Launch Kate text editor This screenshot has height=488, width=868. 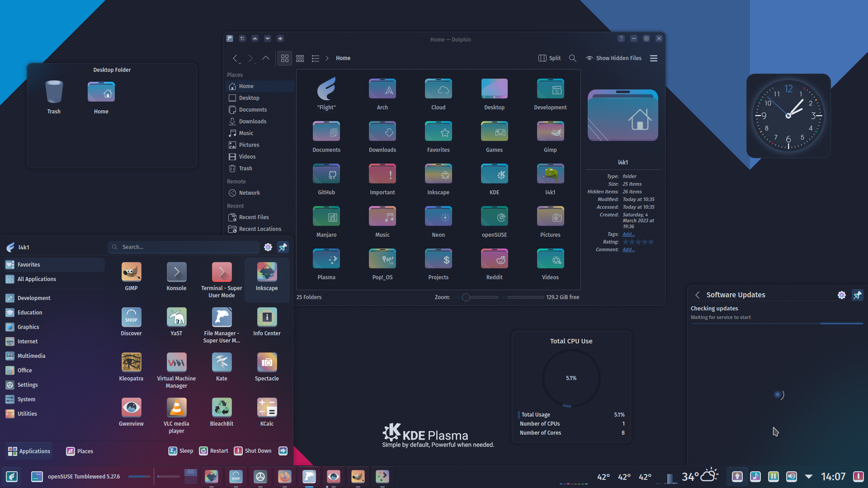(222, 362)
